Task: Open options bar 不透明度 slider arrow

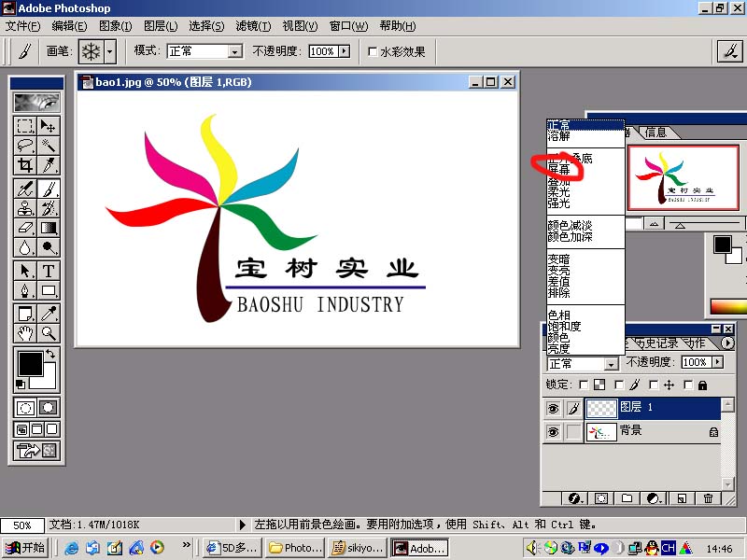Action: click(x=345, y=51)
